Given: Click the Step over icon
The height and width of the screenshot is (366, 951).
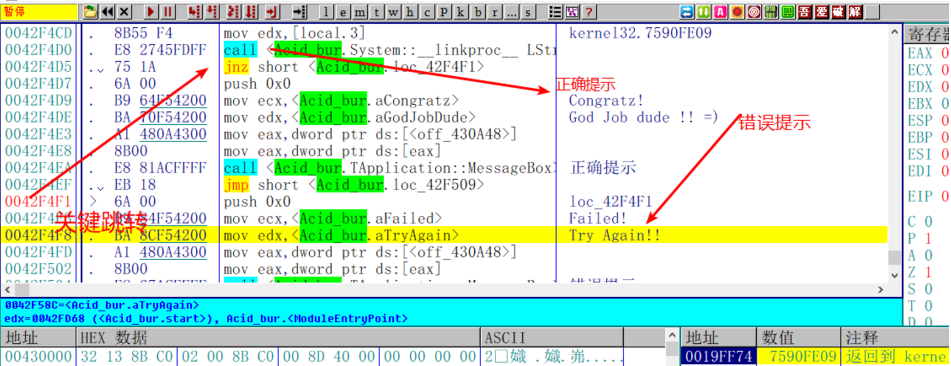Looking at the screenshot, I should (211, 12).
